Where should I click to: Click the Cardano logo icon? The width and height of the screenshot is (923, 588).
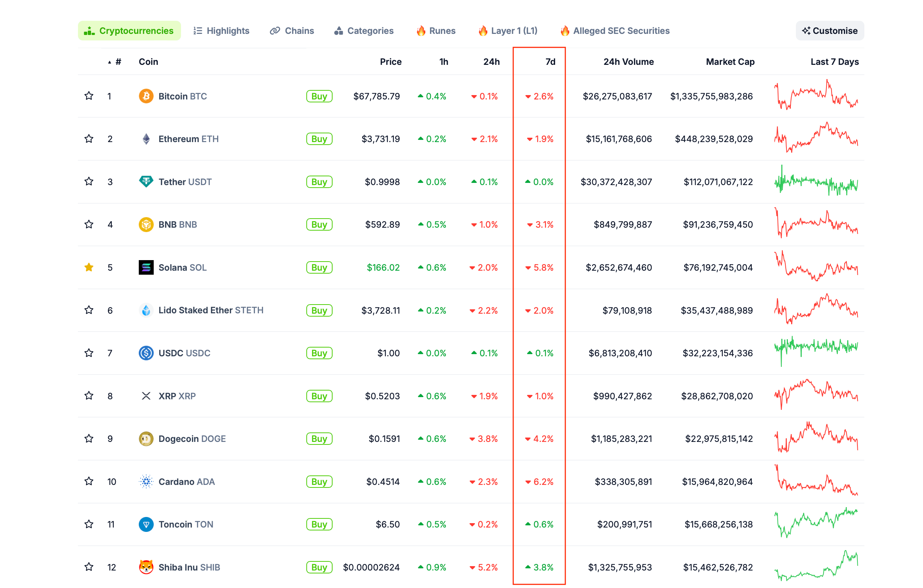[146, 482]
